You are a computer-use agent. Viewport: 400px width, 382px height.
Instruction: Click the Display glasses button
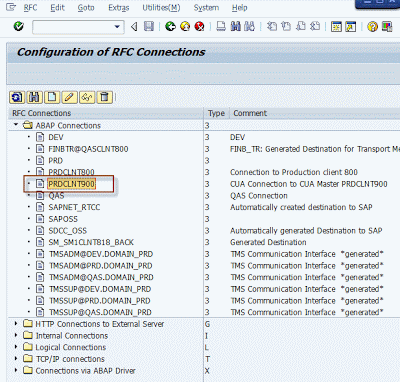coord(87,97)
